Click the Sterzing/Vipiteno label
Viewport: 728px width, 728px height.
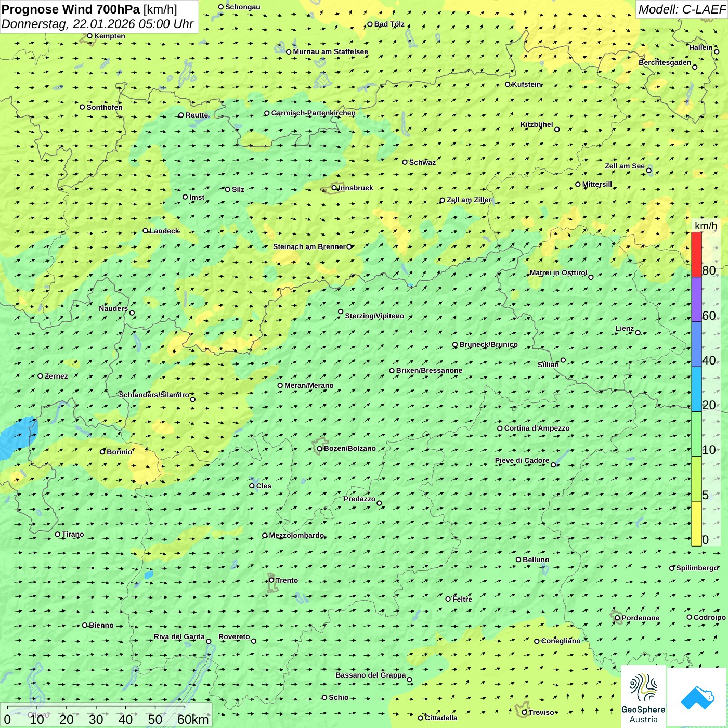(374, 316)
